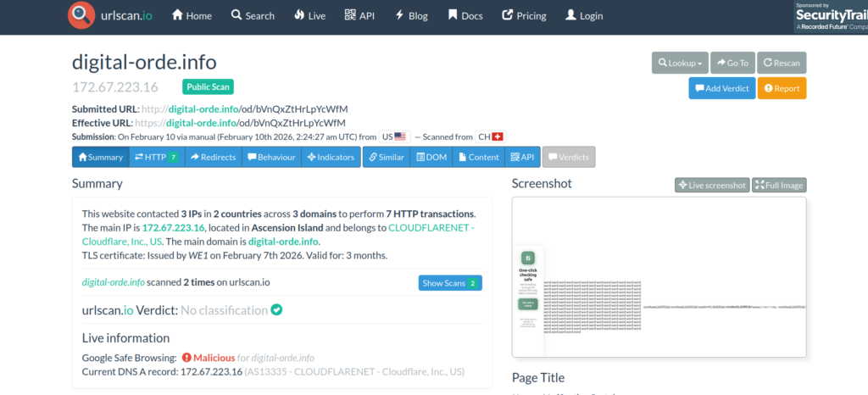Click the page screenshot thumbnail
This screenshot has width=868, height=395.
point(659,277)
